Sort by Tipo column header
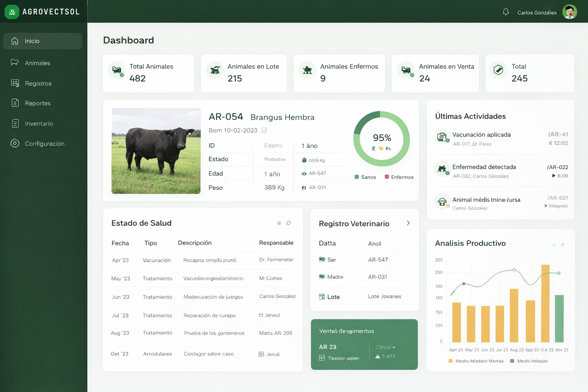Image resolution: width=588 pixels, height=392 pixels. [151, 243]
